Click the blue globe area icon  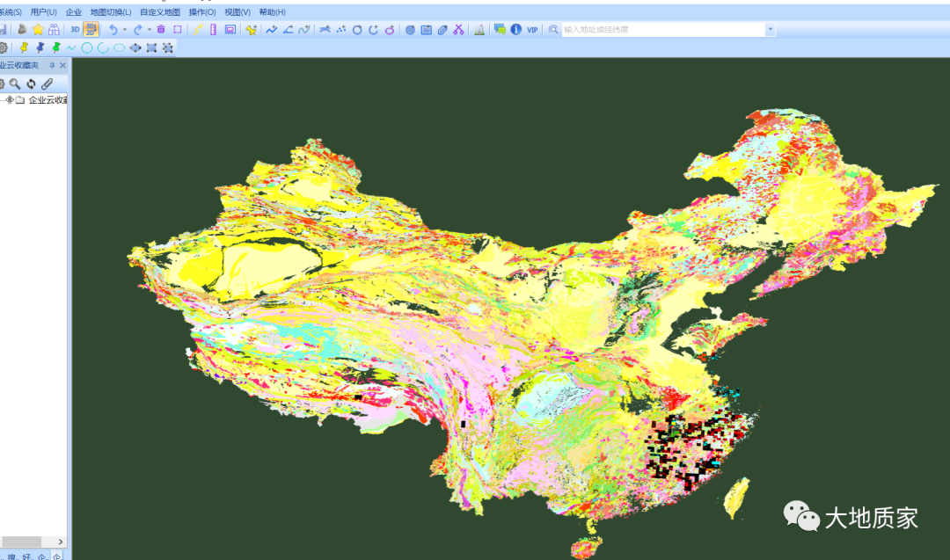(x=410, y=29)
